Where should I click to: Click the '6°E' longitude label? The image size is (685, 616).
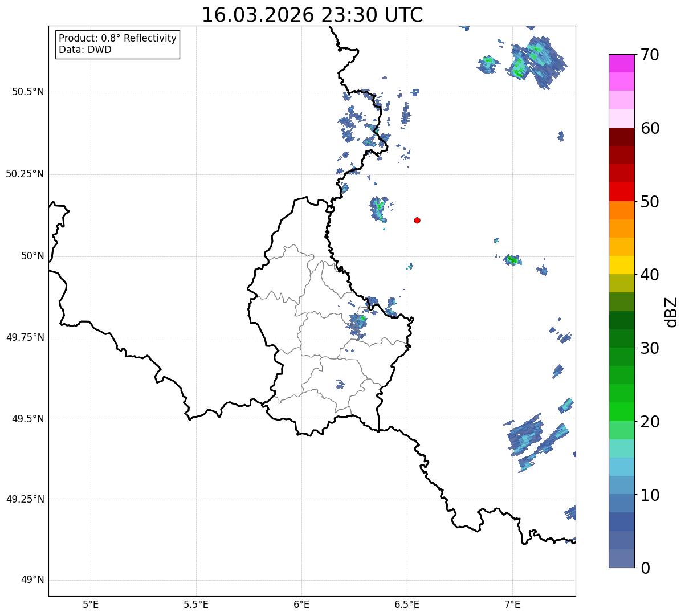click(301, 604)
